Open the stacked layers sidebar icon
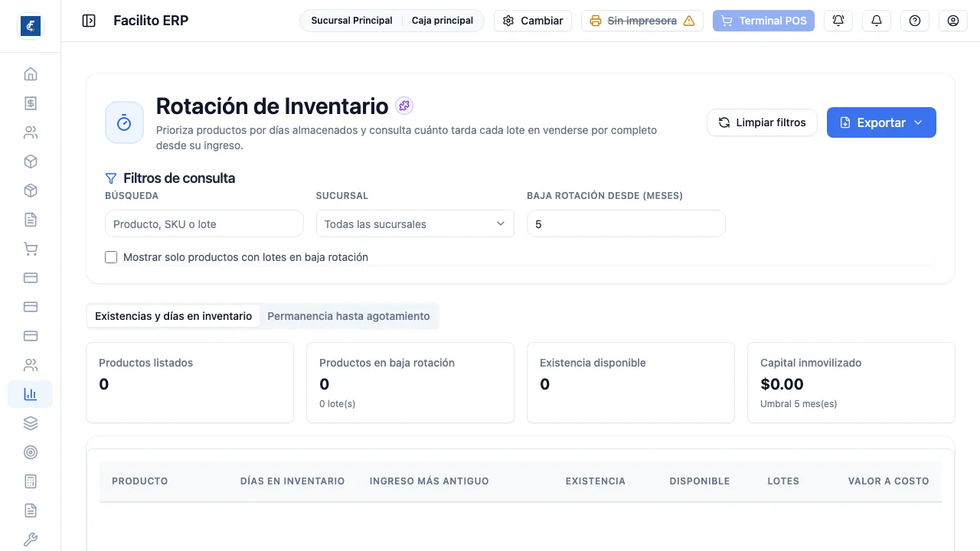Screen dimensions: 980x551 click(31, 423)
